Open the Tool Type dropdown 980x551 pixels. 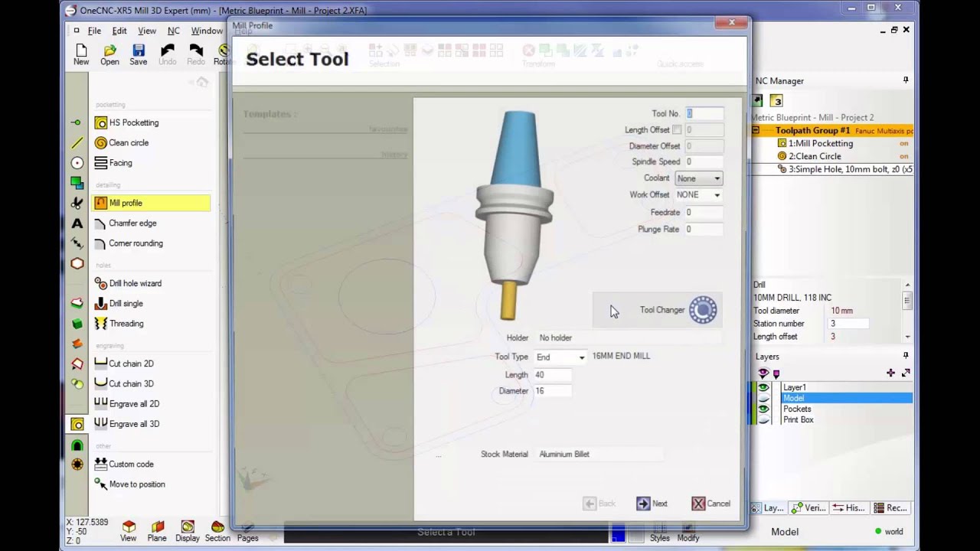[x=560, y=357]
